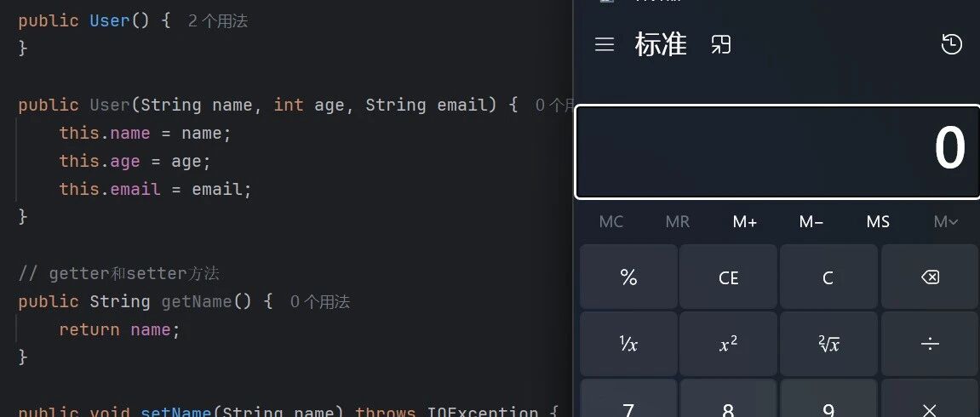This screenshot has height=417, width=980.
Task: Click the MC memory clear button
Action: coord(611,221)
